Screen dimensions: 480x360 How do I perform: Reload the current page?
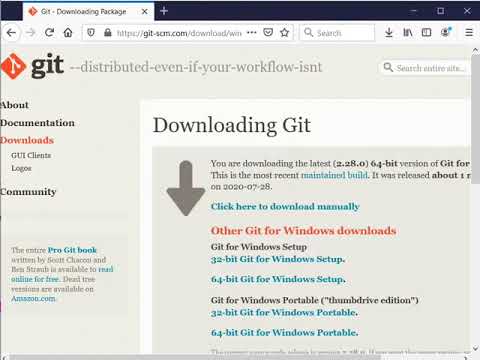pos(49,33)
